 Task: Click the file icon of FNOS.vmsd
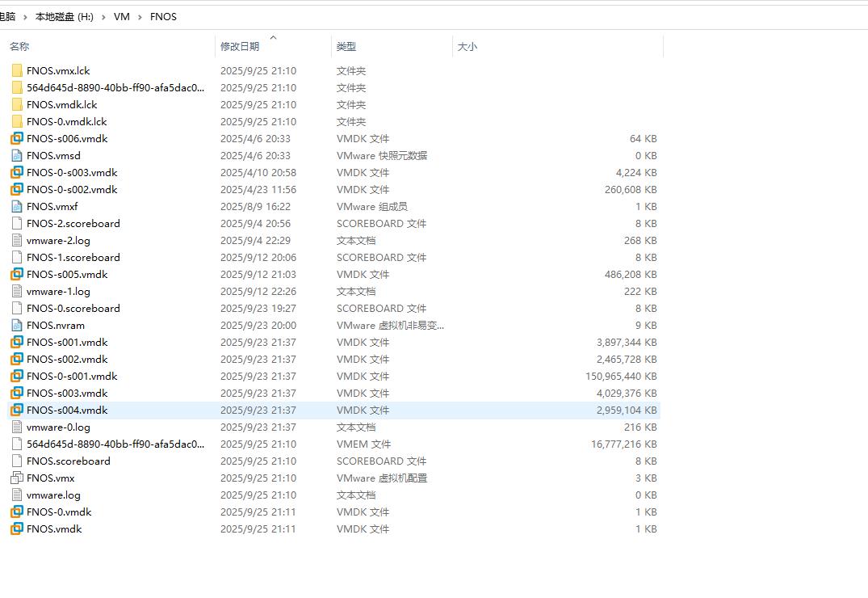(17, 156)
